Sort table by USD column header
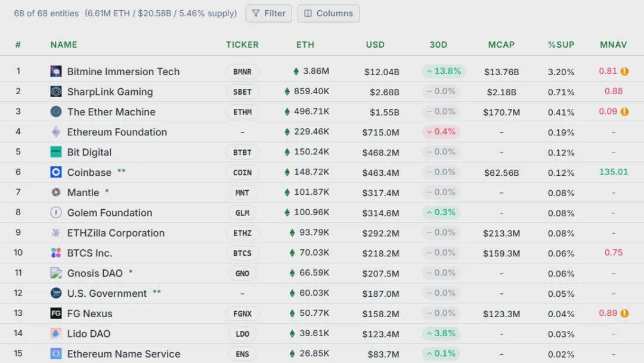Image resolution: width=644 pixels, height=363 pixels. pos(375,45)
